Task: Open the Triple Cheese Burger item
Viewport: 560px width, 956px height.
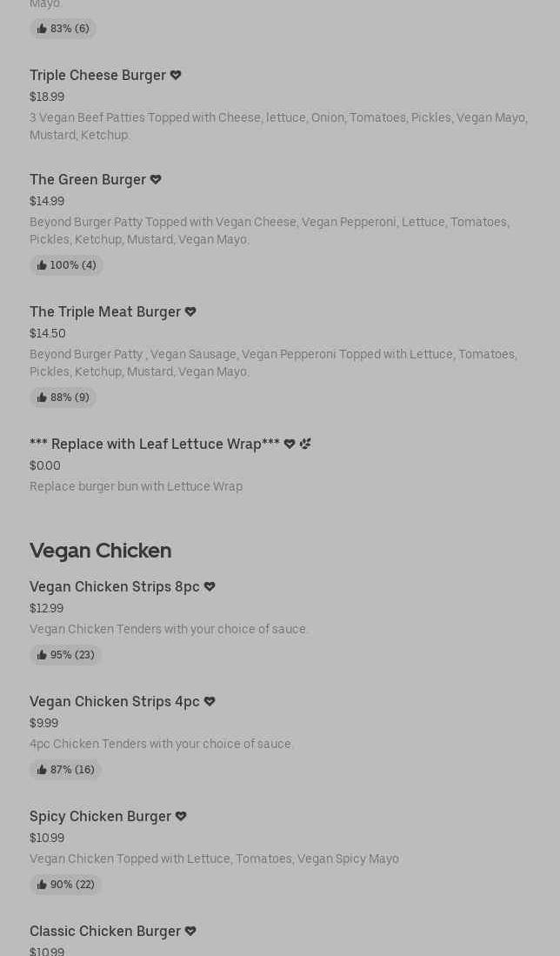Action: [97, 75]
